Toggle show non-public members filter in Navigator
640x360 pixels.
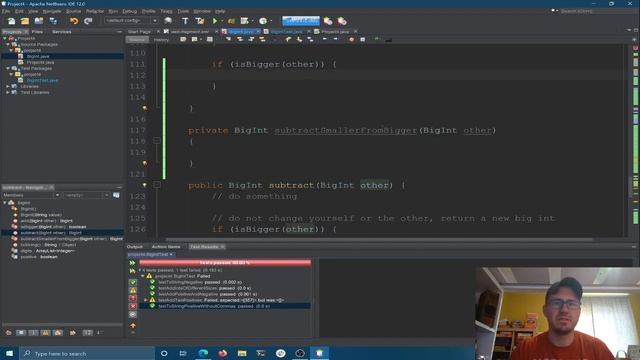[45, 333]
